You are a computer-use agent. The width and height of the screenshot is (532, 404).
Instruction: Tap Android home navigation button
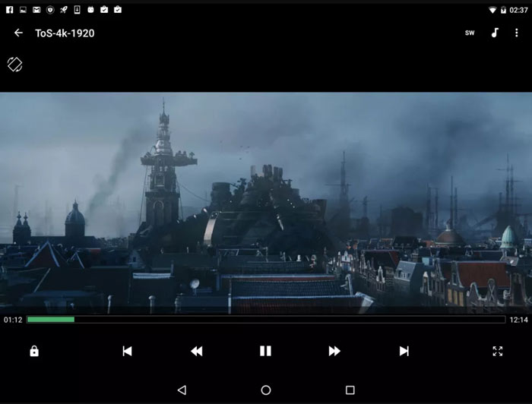click(266, 390)
